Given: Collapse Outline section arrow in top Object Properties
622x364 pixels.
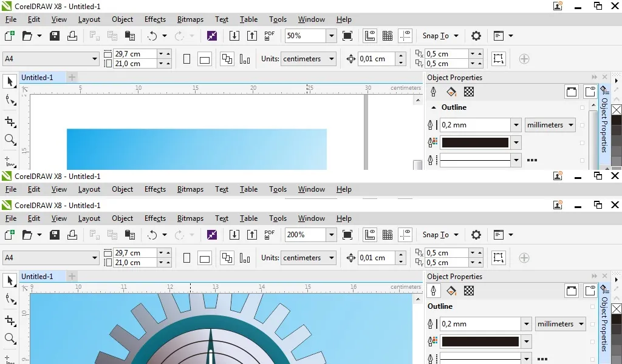Looking at the screenshot, I should [x=434, y=107].
